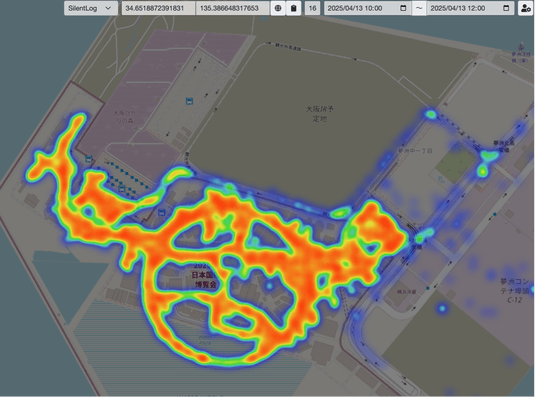Click the clipboard paste icon
This screenshot has width=536, height=398.
pyautogui.click(x=294, y=8)
